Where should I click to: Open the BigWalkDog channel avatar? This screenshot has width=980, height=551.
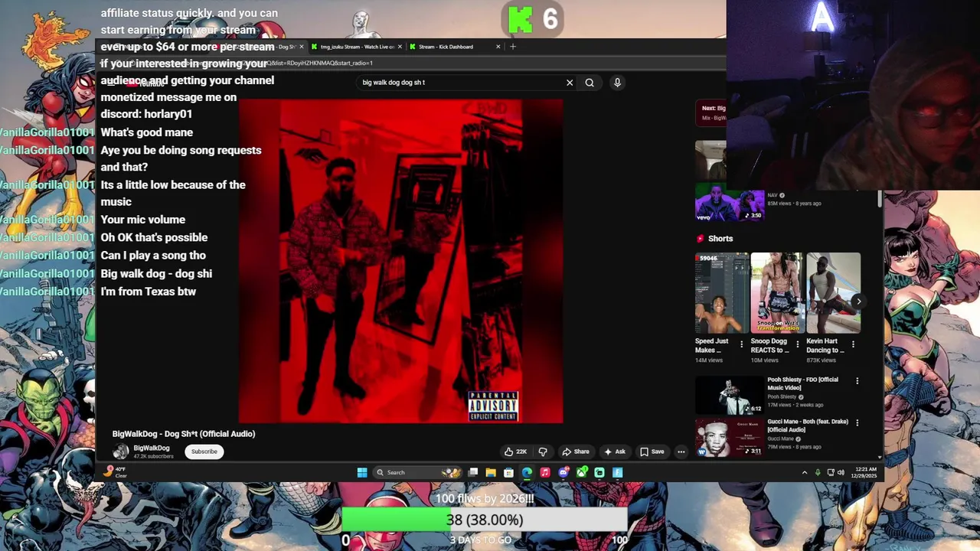click(121, 452)
